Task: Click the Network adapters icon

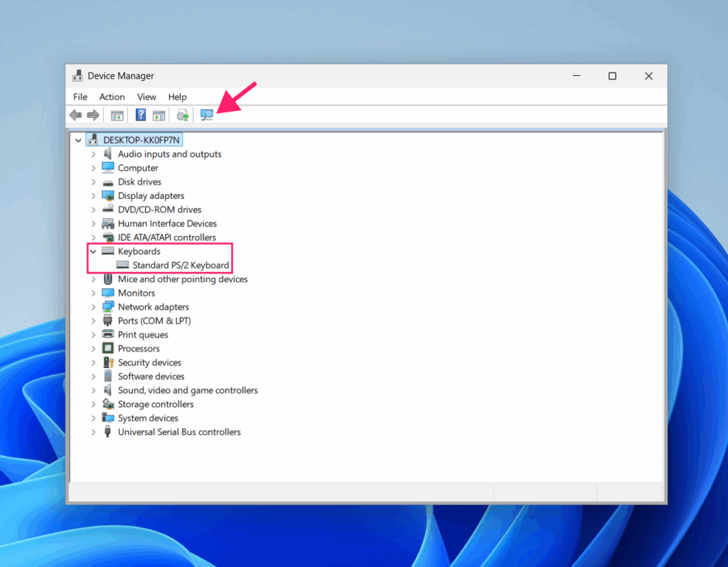Action: pos(108,307)
